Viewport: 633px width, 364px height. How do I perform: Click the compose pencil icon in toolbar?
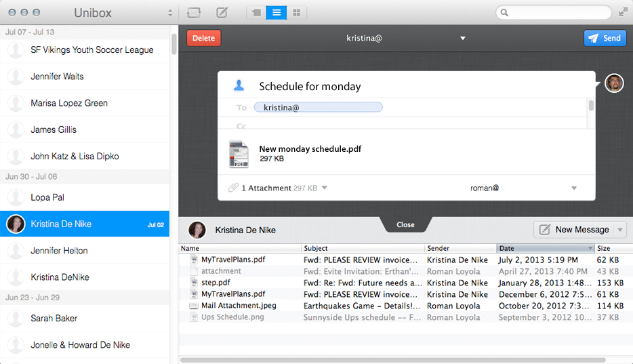coord(222,12)
